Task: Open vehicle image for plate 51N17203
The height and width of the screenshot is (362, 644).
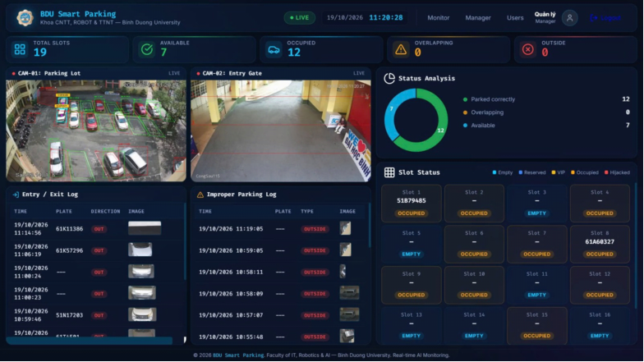Action: (142, 314)
